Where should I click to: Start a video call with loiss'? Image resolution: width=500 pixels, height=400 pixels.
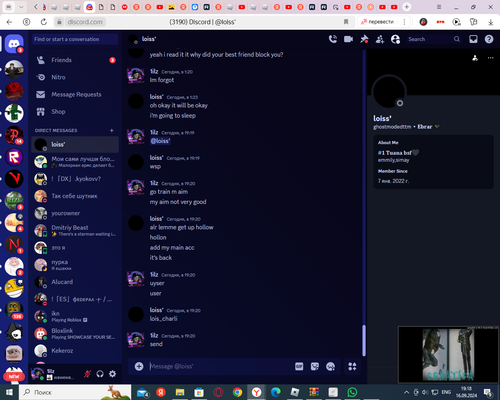click(x=348, y=39)
